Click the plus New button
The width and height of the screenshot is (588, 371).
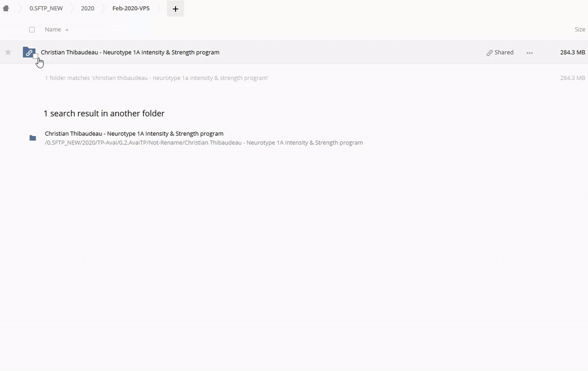pyautogui.click(x=175, y=9)
